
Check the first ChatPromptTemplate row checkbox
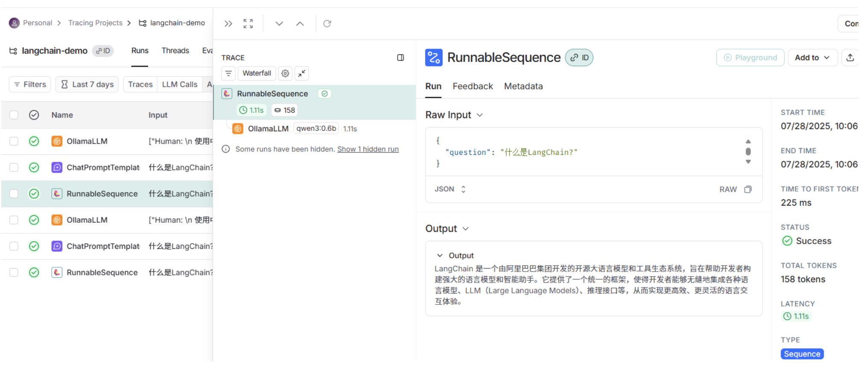coord(14,168)
